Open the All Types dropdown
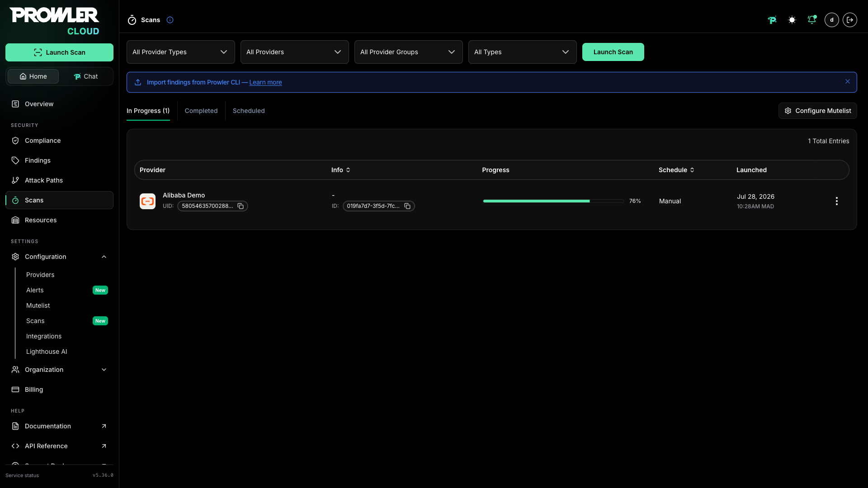Screen dimensions: 868x488 click(523, 52)
